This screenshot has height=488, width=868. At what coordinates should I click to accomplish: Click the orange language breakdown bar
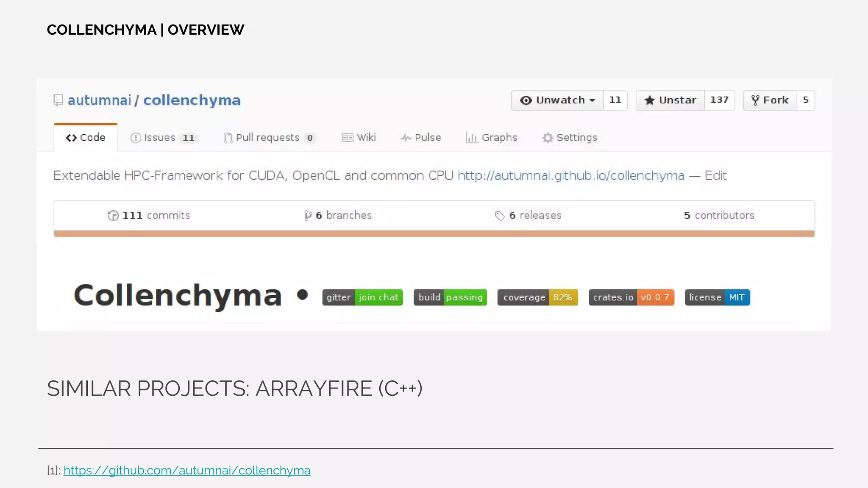(x=434, y=234)
